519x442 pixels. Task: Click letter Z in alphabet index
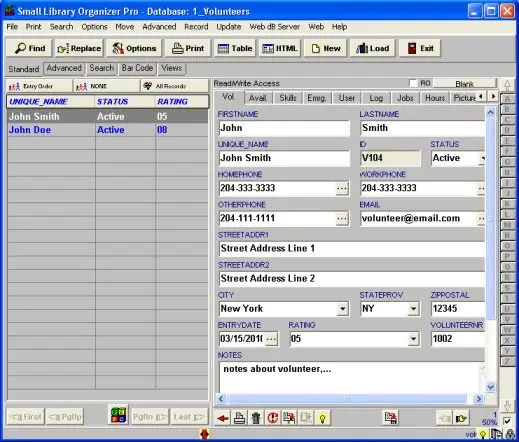(x=507, y=362)
